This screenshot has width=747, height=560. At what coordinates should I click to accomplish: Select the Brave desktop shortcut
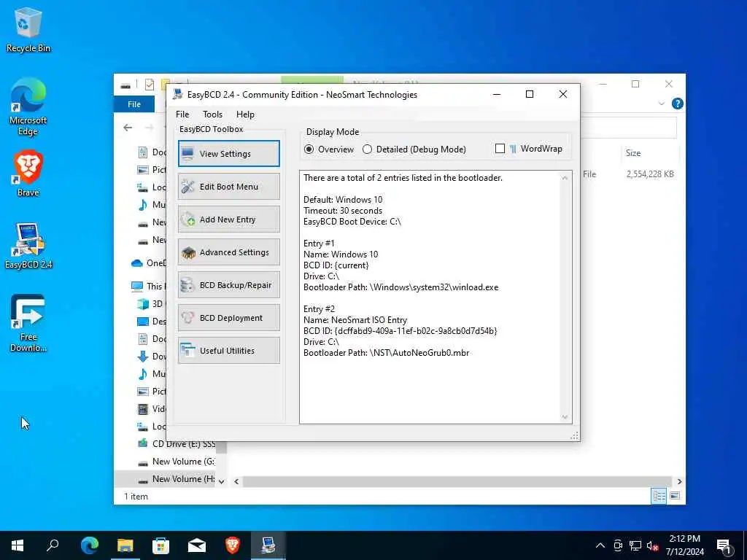pyautogui.click(x=28, y=174)
